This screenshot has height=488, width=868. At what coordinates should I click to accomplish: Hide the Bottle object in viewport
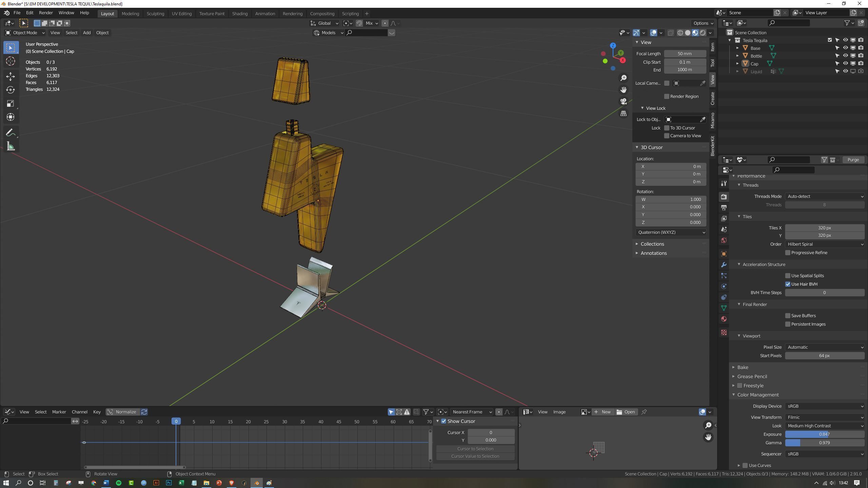pos(845,56)
